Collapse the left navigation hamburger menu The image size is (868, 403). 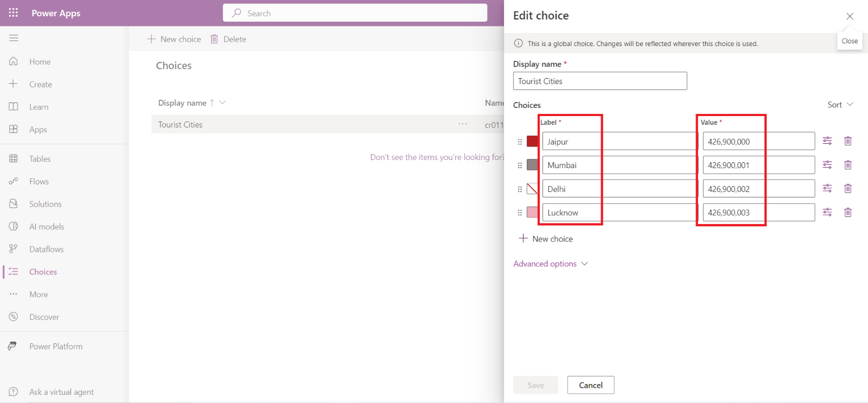(14, 38)
